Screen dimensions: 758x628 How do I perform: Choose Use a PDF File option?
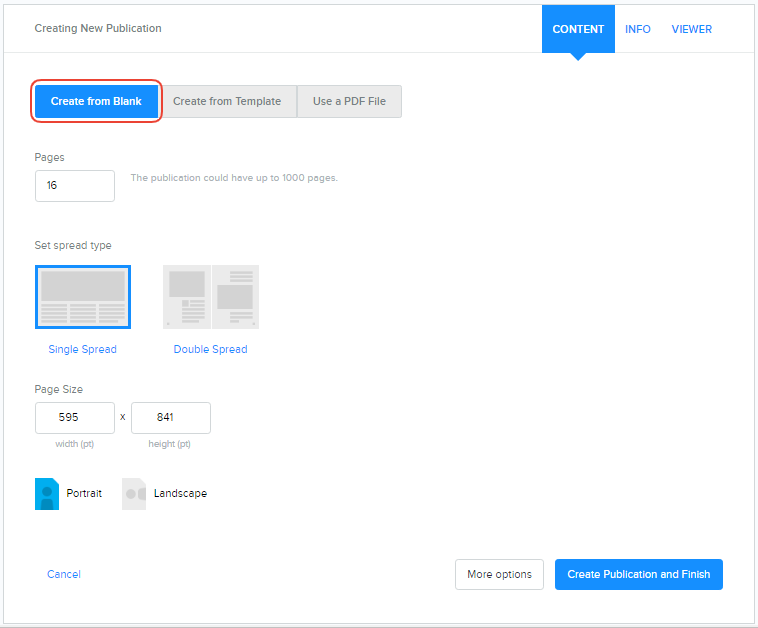(x=349, y=101)
